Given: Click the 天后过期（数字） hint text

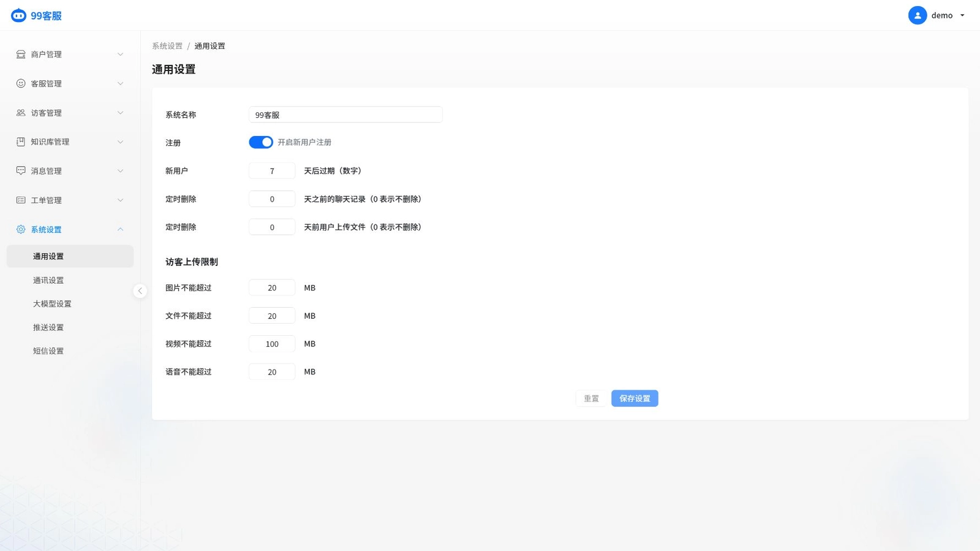Looking at the screenshot, I should 334,171.
